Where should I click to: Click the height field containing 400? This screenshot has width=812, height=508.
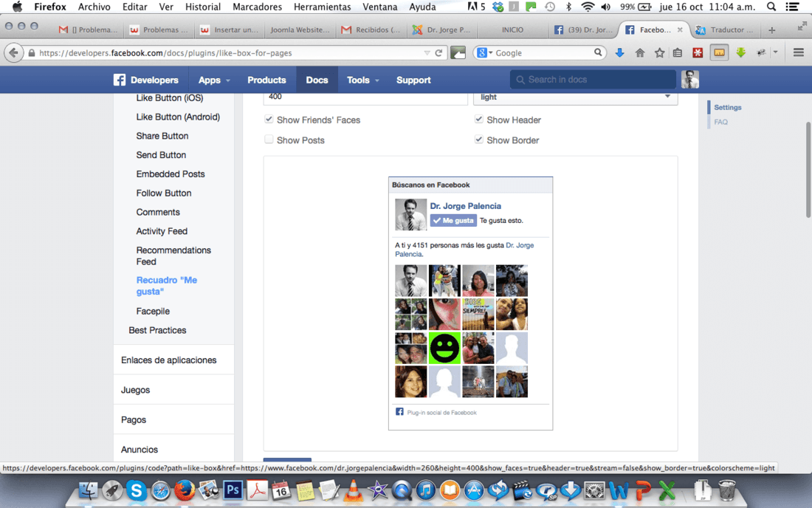coord(365,97)
